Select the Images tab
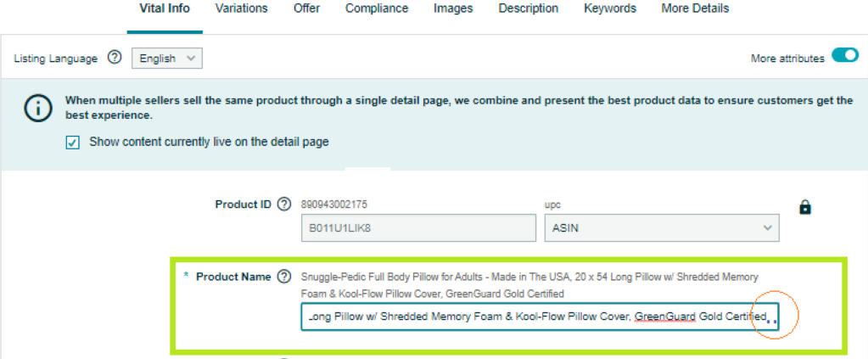868x359 pixels. 453,8
